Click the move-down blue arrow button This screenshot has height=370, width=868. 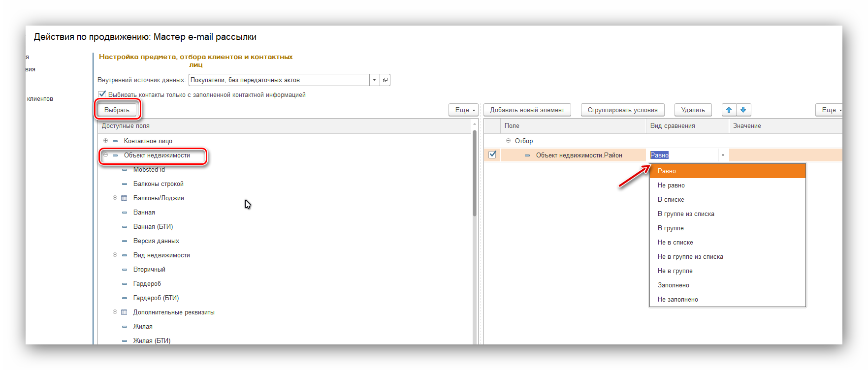pos(743,110)
